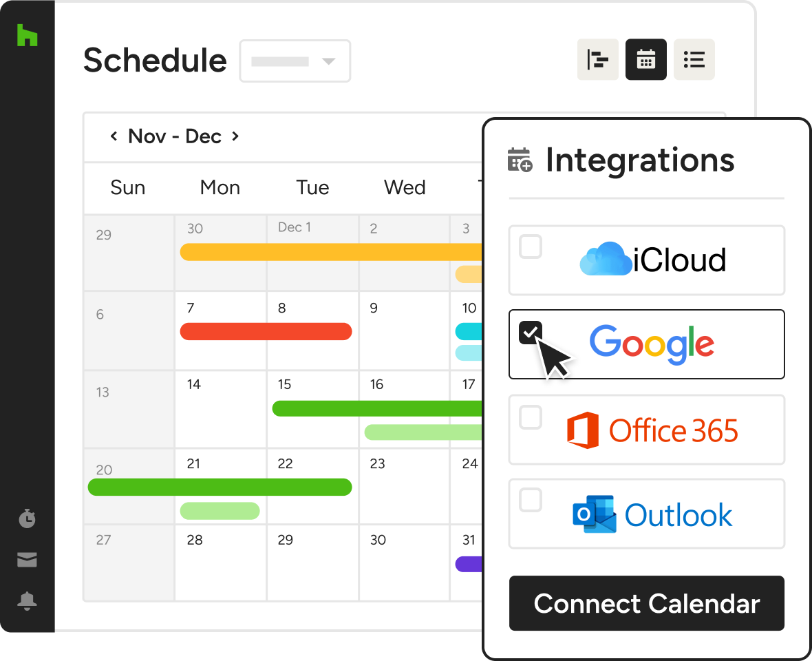Go to previous month with left chevron
Screen dimensions: 812x661
tap(114, 136)
